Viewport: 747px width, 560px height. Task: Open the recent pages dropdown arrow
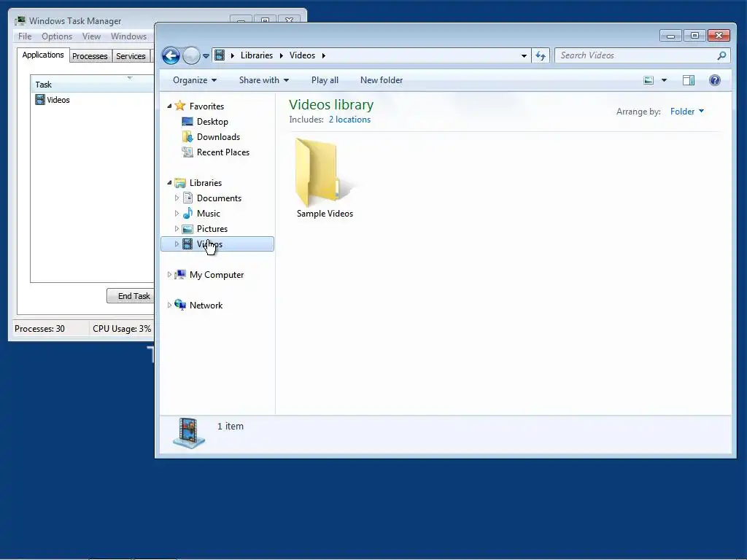point(206,55)
